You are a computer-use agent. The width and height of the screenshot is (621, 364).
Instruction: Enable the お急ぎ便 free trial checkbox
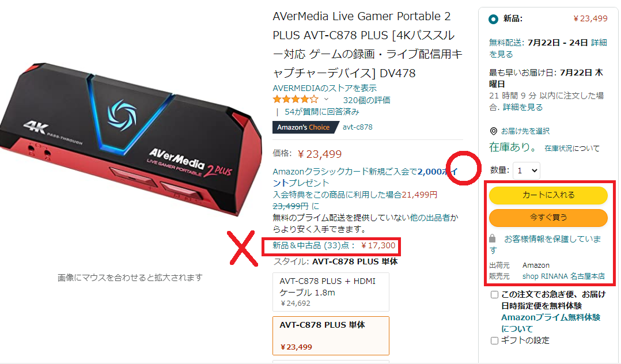point(494,295)
